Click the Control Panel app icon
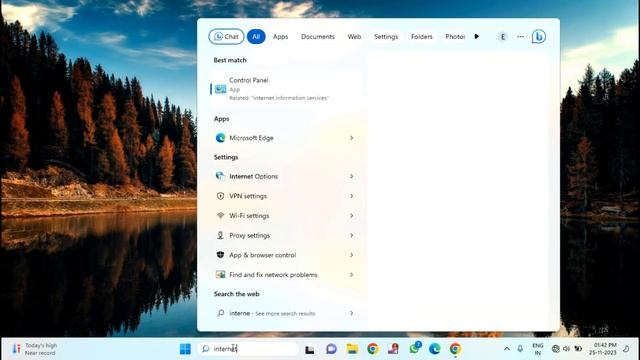The height and width of the screenshot is (360, 640). click(220, 89)
